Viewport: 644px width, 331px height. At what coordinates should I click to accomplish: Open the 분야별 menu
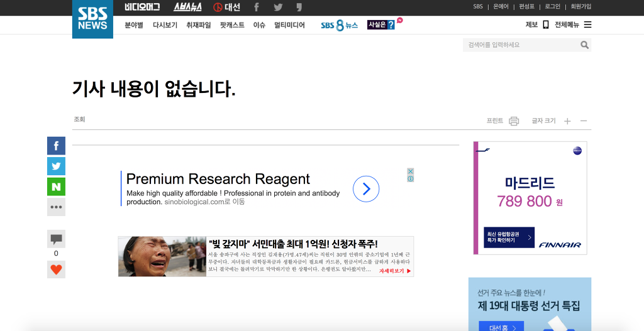click(x=134, y=25)
